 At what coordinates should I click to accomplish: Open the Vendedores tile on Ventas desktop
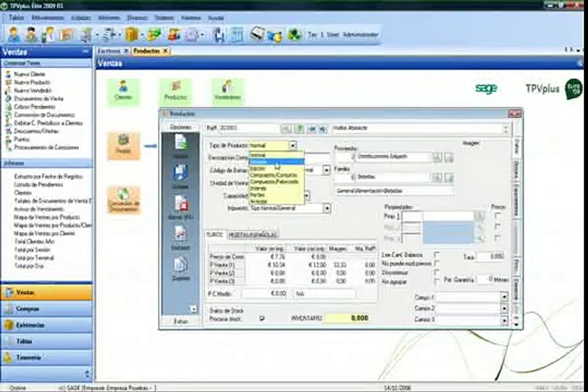pos(227,91)
